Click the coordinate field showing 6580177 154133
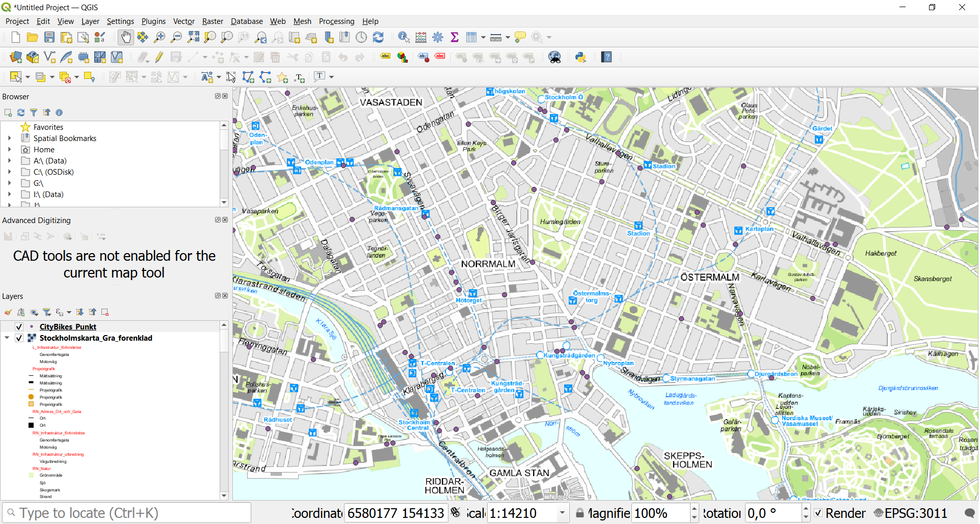The image size is (980, 524). 396,513
